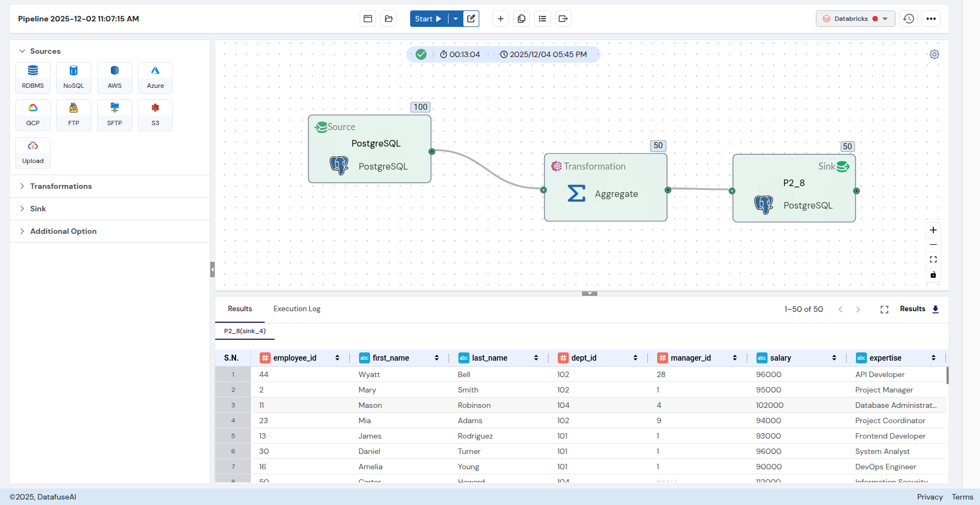Open canvas settings gear icon
Viewport: 980px width, 505px height.
pyautogui.click(x=934, y=54)
